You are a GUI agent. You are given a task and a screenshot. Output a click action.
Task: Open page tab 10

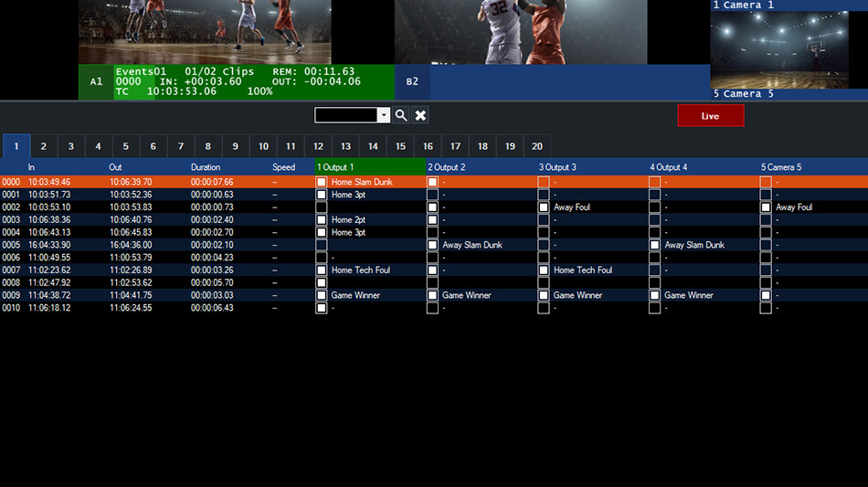point(263,146)
